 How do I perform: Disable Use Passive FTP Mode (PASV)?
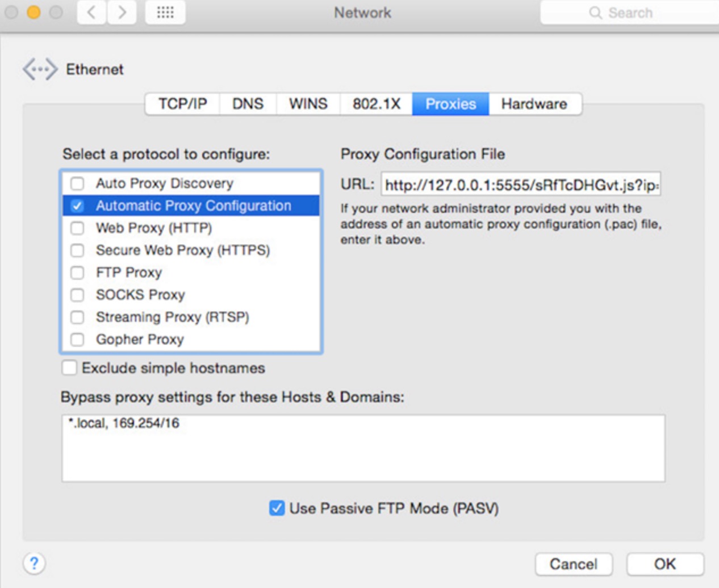tap(277, 508)
